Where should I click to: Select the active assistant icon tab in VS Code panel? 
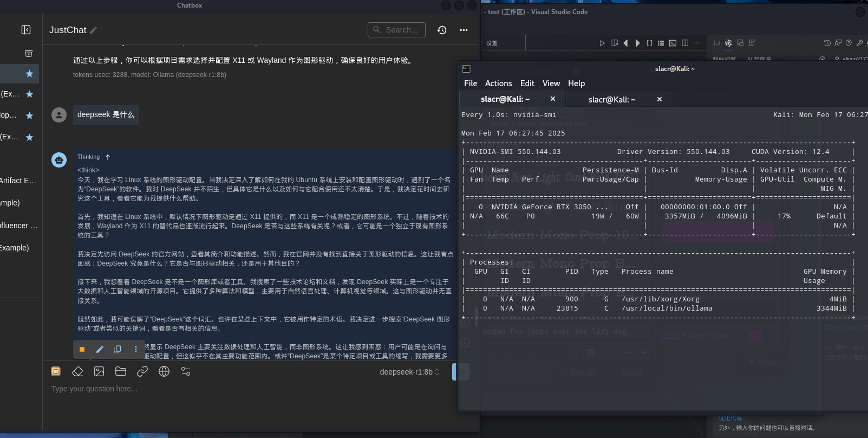pos(728,43)
